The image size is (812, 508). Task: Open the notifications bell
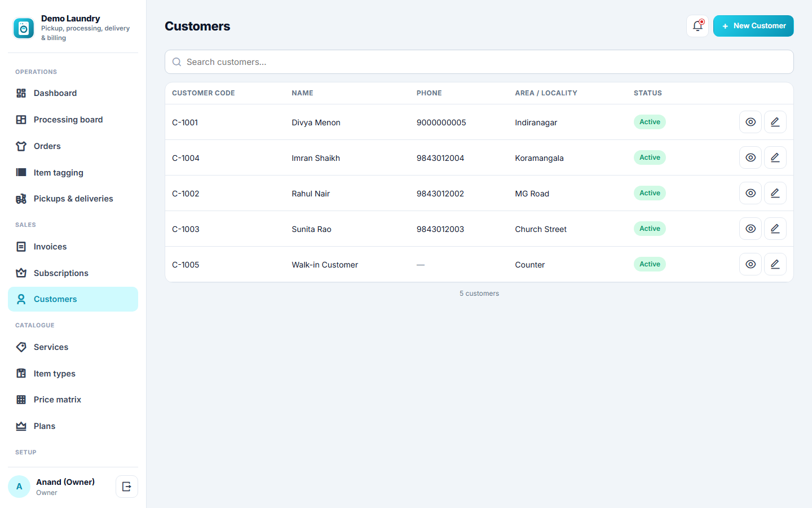click(698, 26)
